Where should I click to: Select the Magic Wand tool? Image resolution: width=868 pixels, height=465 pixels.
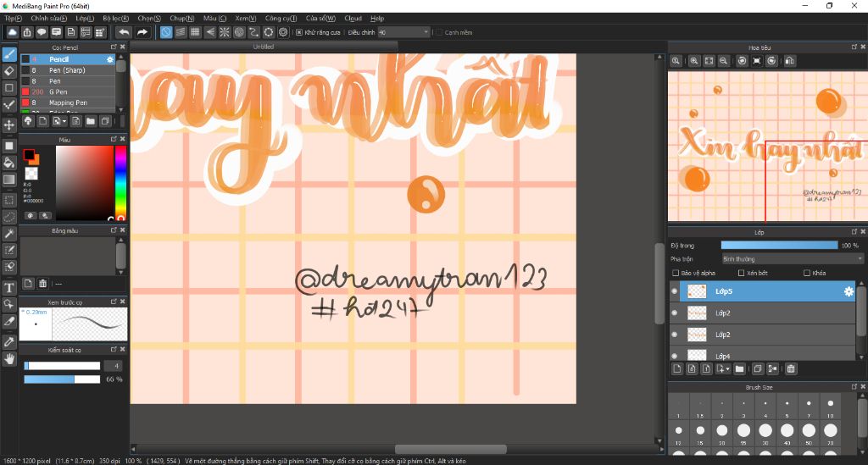pyautogui.click(x=8, y=233)
